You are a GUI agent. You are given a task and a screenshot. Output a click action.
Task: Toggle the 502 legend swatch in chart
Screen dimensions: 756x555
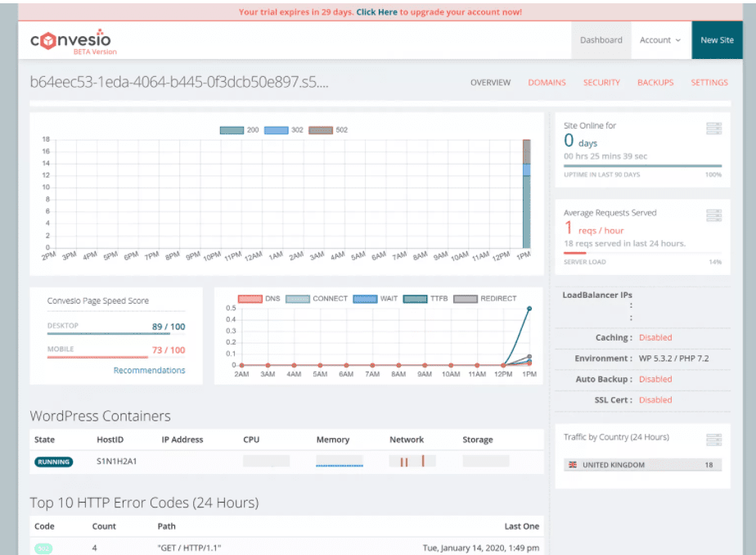321,130
